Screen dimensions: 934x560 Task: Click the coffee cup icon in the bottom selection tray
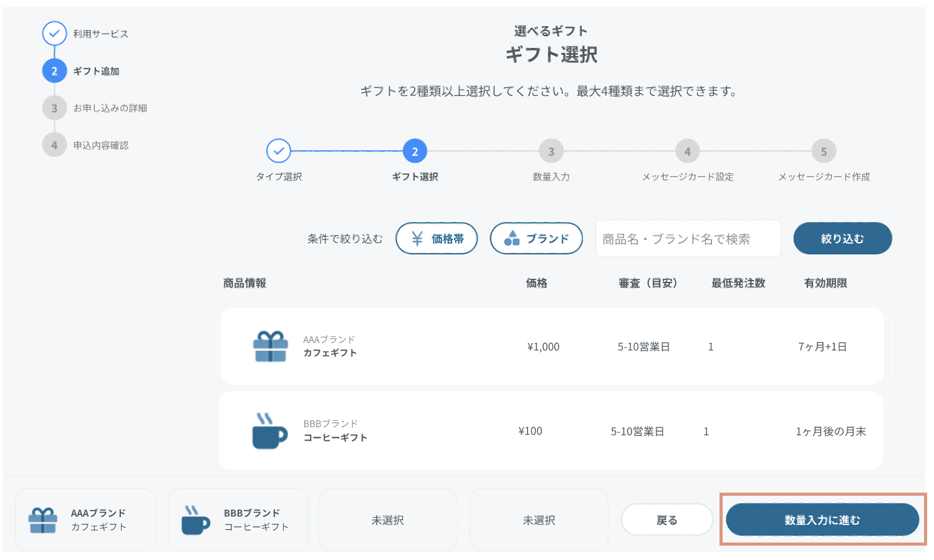[195, 520]
